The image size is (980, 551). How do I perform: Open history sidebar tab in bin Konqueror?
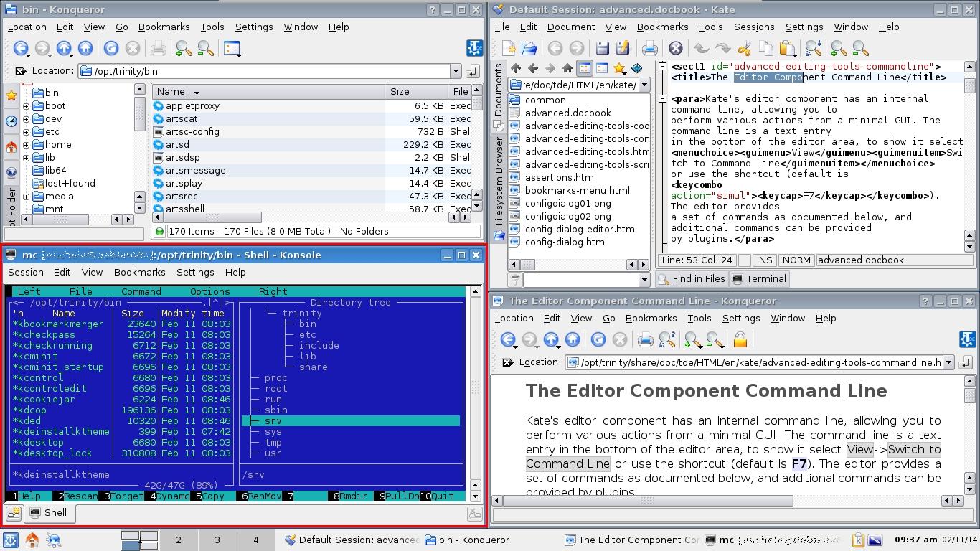(11, 121)
